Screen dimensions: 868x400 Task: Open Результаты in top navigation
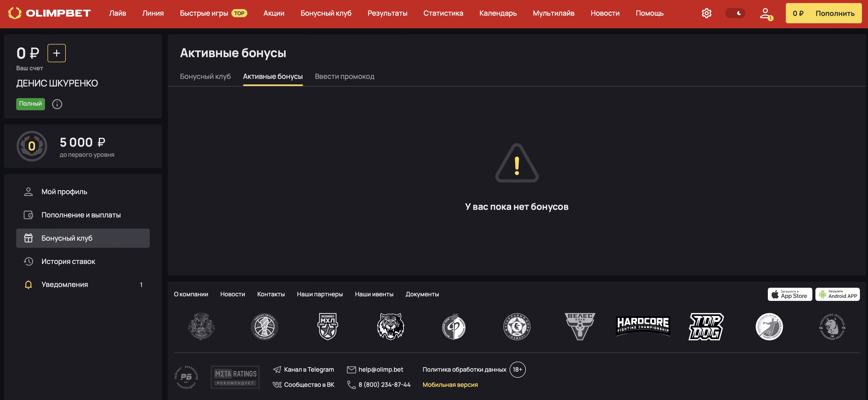(387, 13)
